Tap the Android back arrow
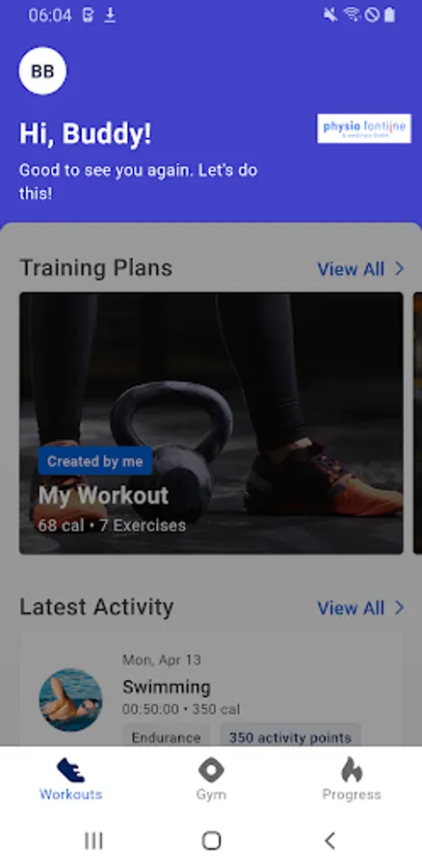The height and width of the screenshot is (868, 422). [x=330, y=841]
